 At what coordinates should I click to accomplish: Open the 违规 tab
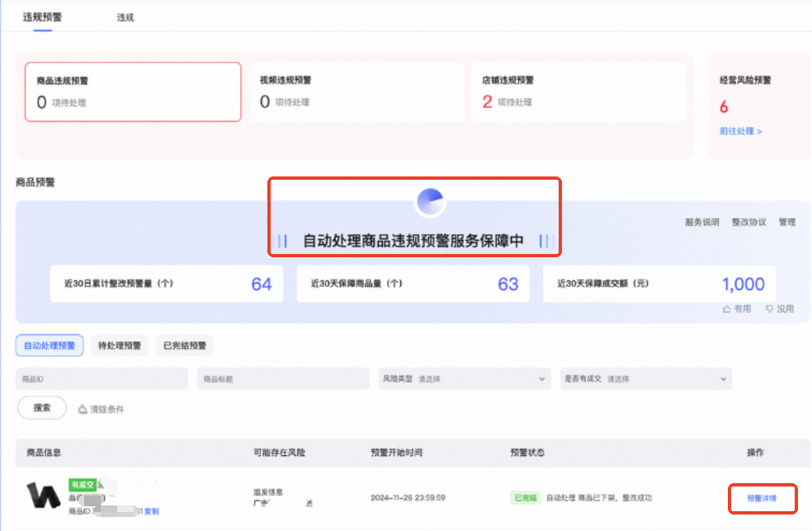coord(125,17)
